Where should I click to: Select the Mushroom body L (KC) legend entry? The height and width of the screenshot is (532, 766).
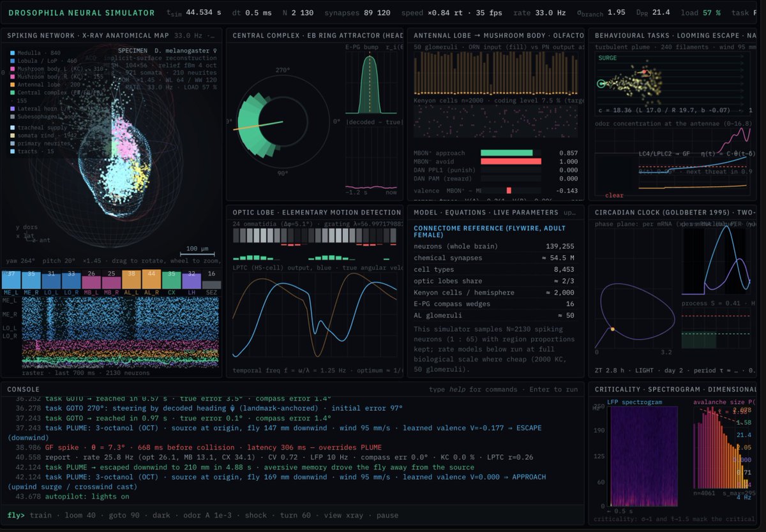click(57, 68)
